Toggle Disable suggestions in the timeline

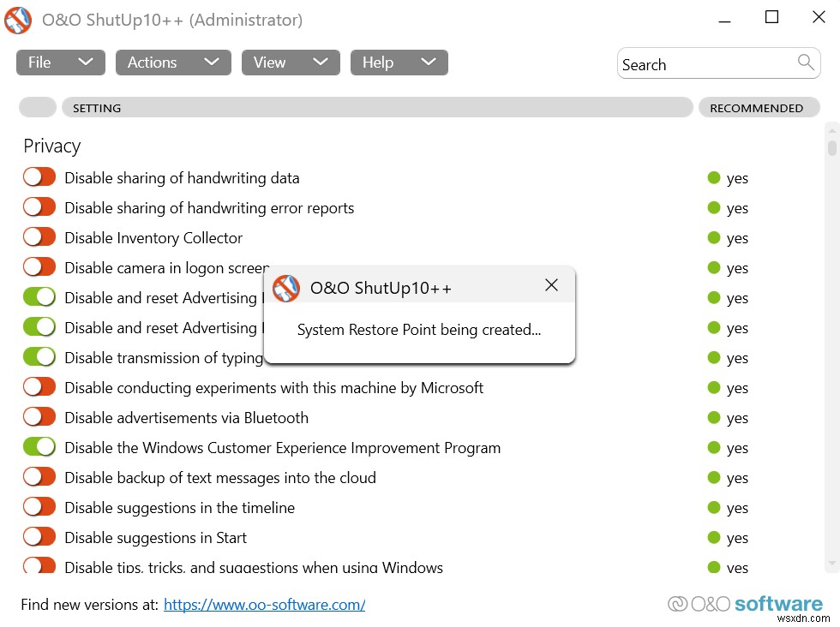click(39, 507)
